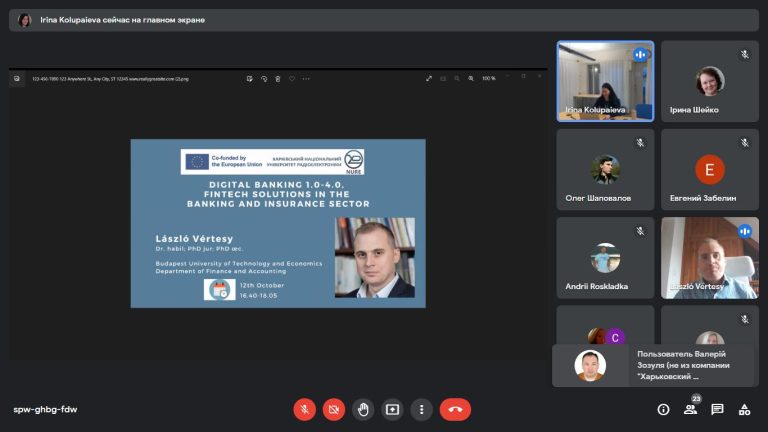Open the more options three-dot menu
The width and height of the screenshot is (768, 432).
(421, 409)
